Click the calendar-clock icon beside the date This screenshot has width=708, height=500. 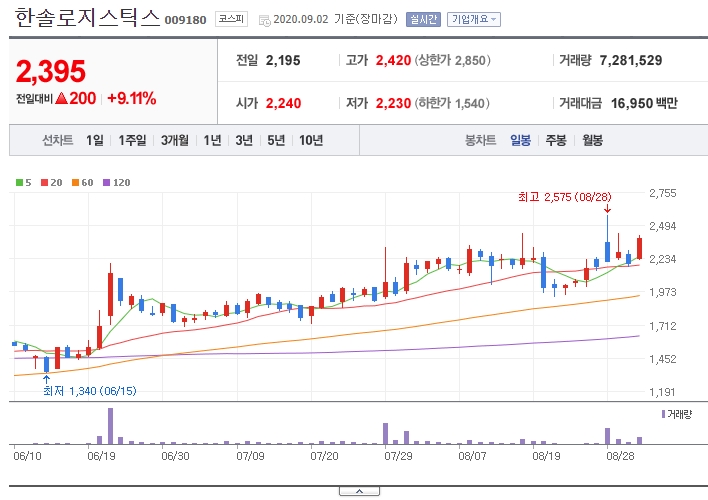265,20
